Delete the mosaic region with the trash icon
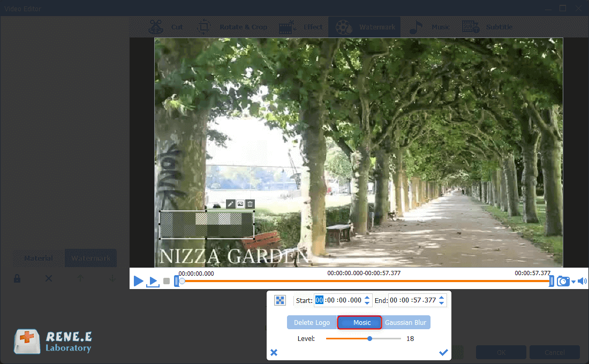This screenshot has width=589, height=364. point(250,204)
